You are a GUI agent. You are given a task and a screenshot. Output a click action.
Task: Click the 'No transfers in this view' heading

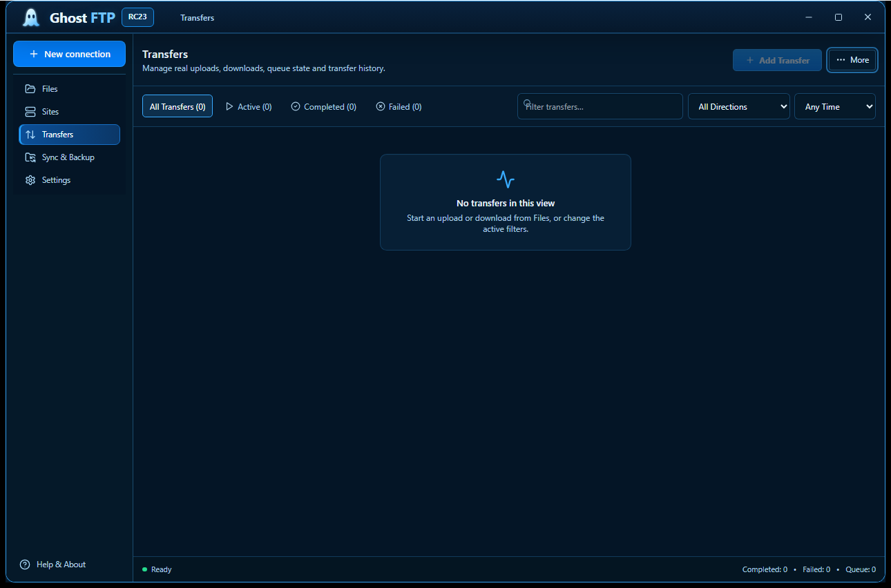click(x=506, y=203)
